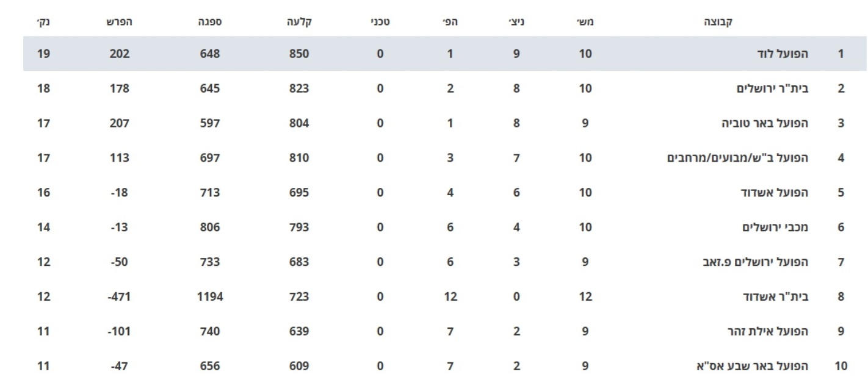Select הפועל באר שבע אס"א team
Image resolution: width=868 pixels, height=391 pixels.
point(753,367)
